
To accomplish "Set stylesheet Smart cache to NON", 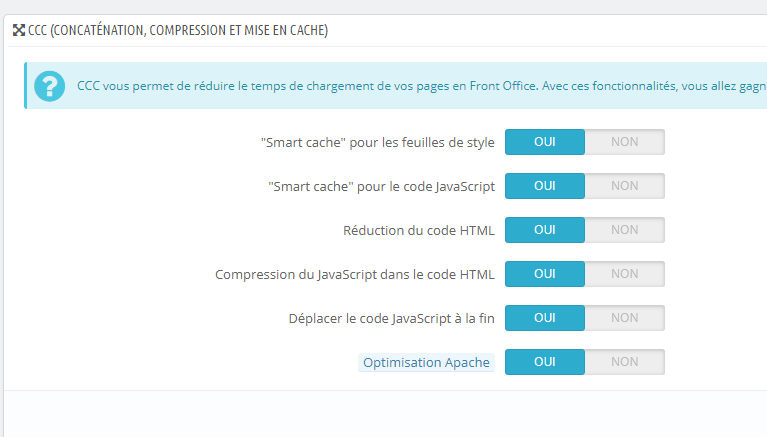I will click(624, 142).
